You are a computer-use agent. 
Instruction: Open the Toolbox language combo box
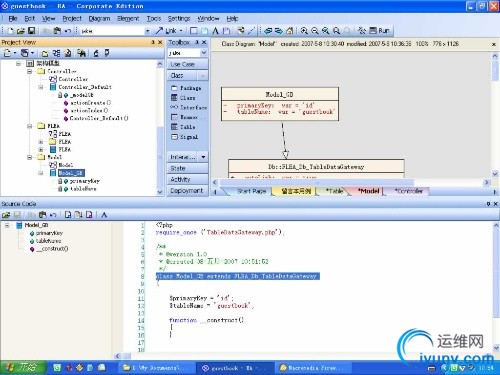[187, 53]
